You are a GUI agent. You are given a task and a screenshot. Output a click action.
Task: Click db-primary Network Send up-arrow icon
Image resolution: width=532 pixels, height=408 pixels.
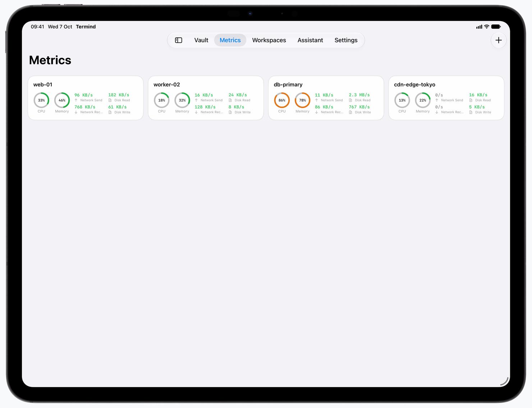[316, 100]
